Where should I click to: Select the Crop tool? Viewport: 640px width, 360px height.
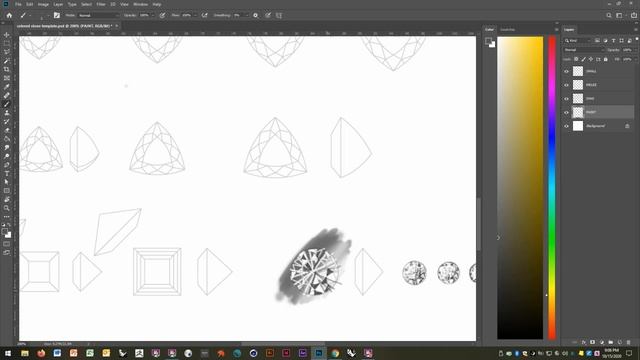pos(7,69)
